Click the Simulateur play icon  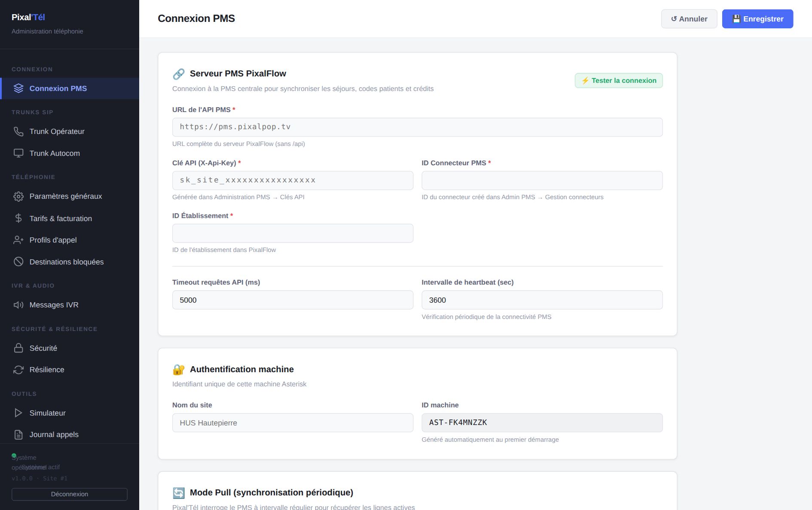[x=18, y=413]
